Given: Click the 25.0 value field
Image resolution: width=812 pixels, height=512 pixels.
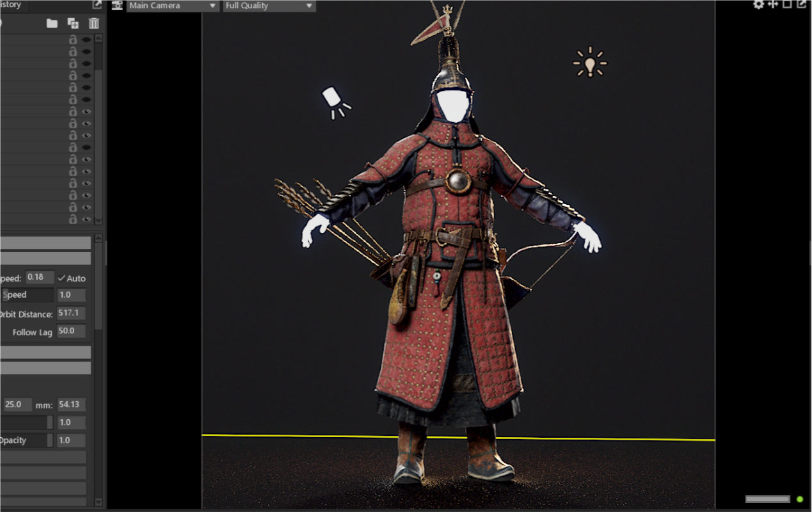Looking at the screenshot, I should 18,404.
